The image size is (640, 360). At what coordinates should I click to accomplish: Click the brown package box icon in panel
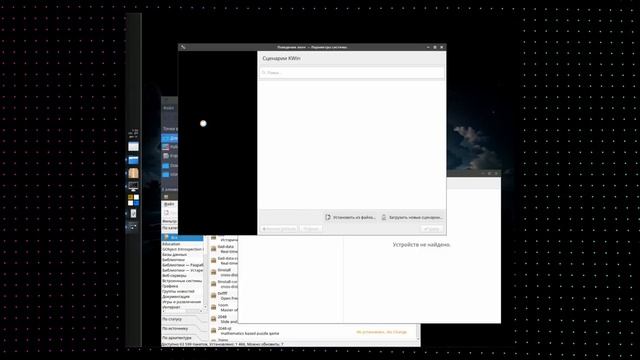133,173
